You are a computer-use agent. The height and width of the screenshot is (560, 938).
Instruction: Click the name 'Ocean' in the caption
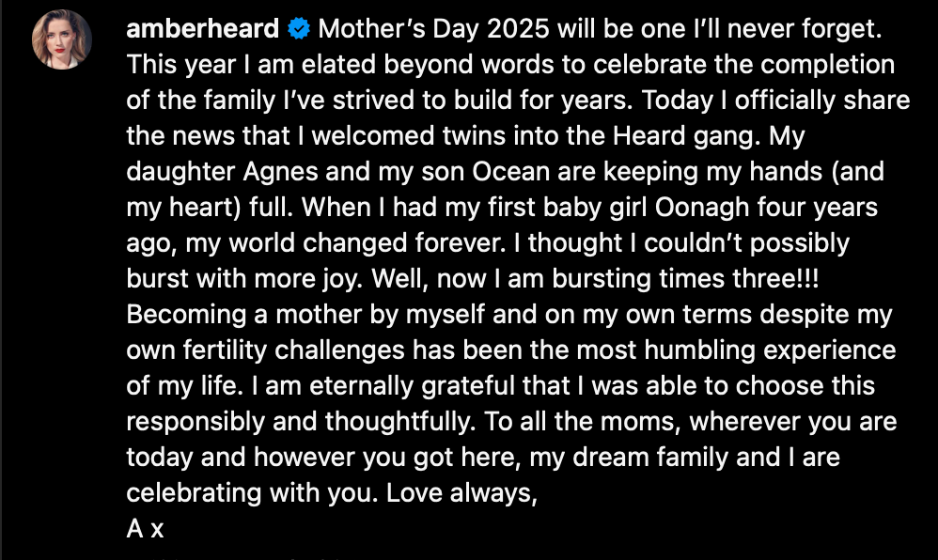tap(511, 172)
